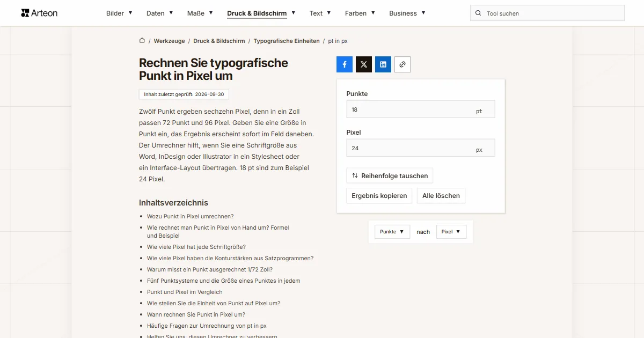Open the Business menu
Screen dimensions: 644x338
click(407, 13)
